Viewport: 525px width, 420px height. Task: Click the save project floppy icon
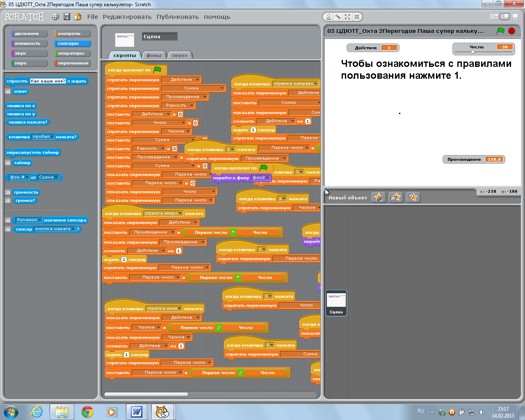[66, 17]
